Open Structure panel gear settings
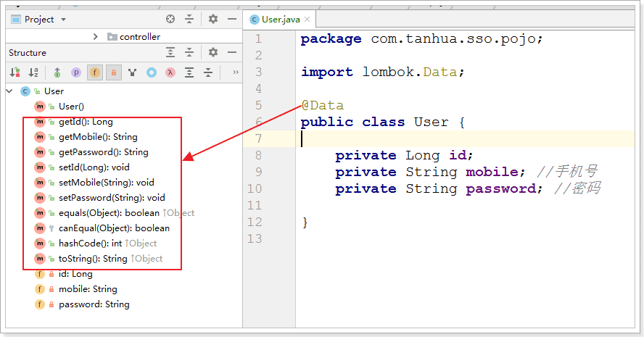Image resolution: width=644 pixels, height=337 pixels. point(213,52)
